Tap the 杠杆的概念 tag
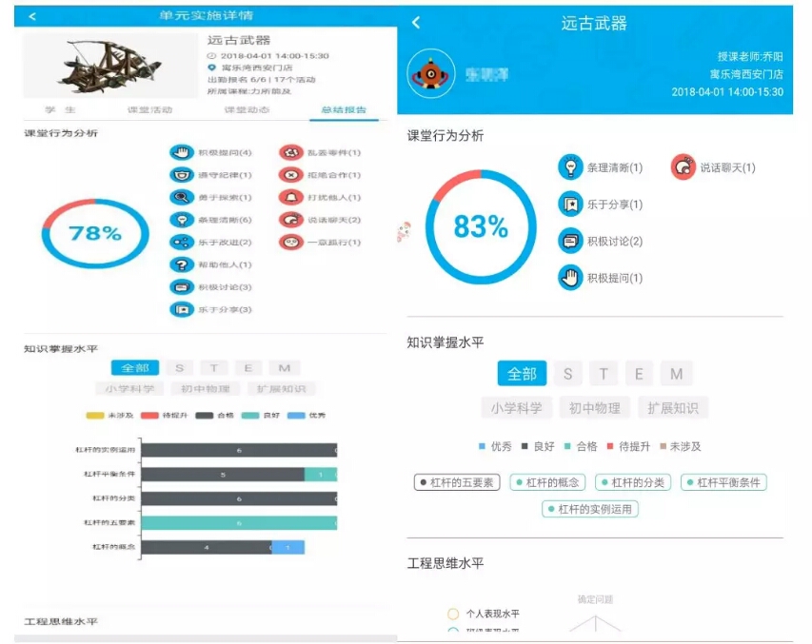The width and height of the screenshot is (812, 644). 548,482
